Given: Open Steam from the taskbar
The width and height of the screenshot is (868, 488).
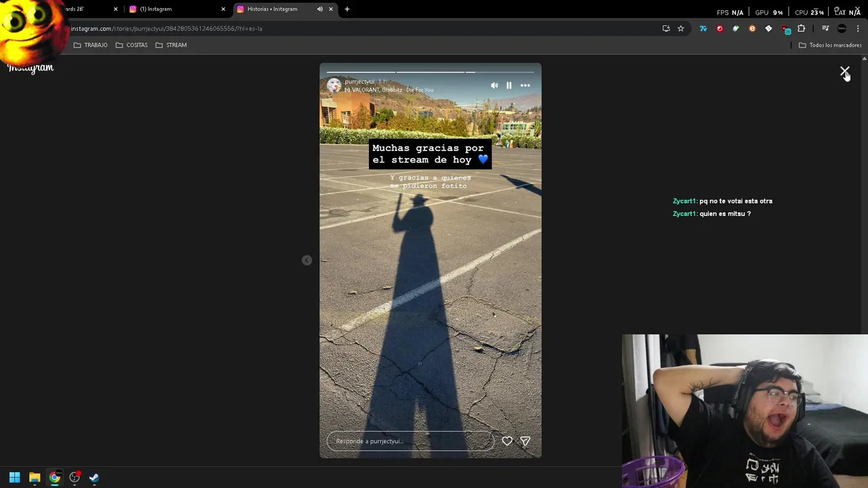Looking at the screenshot, I should pyautogui.click(x=94, y=477).
